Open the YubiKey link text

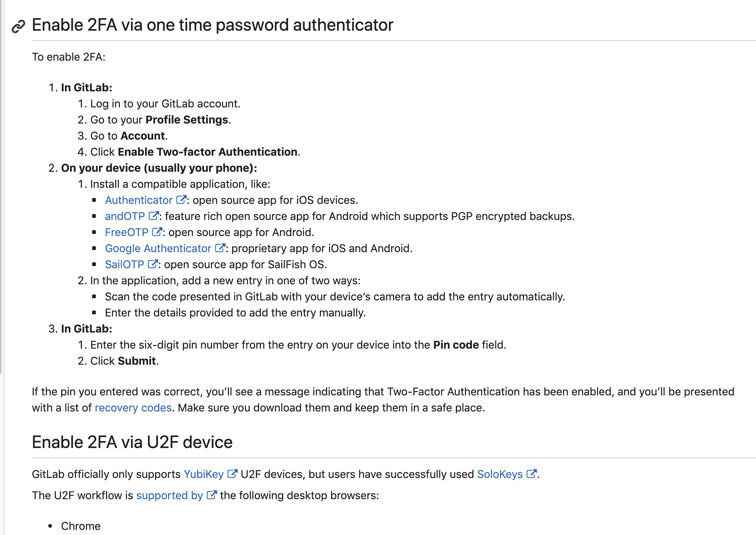(203, 474)
